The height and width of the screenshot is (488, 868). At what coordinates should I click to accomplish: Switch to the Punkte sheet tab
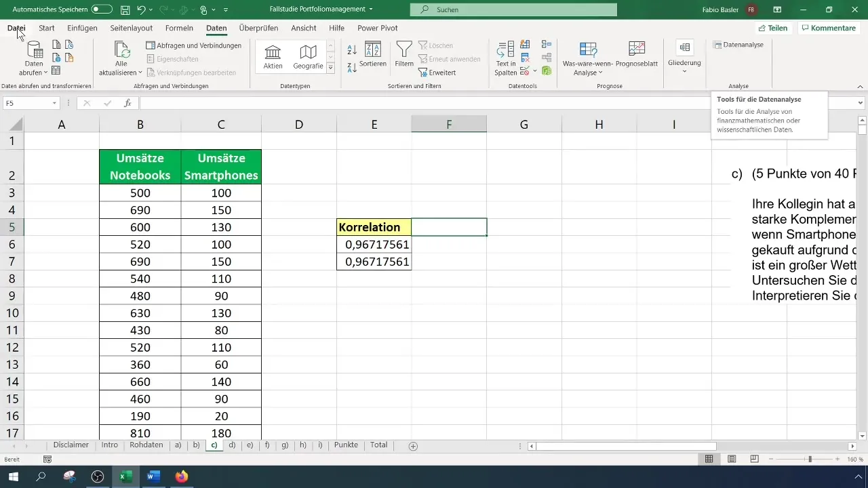pos(346,445)
